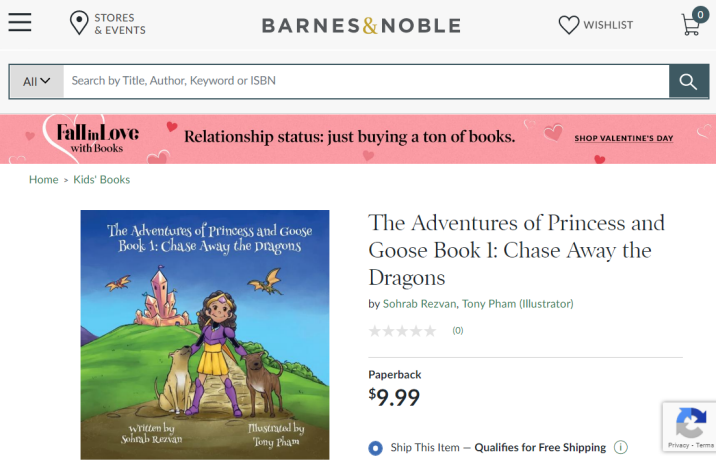Go to Barnes & Noble homepage logo
Image resolution: width=716 pixels, height=461 pixels.
(361, 26)
